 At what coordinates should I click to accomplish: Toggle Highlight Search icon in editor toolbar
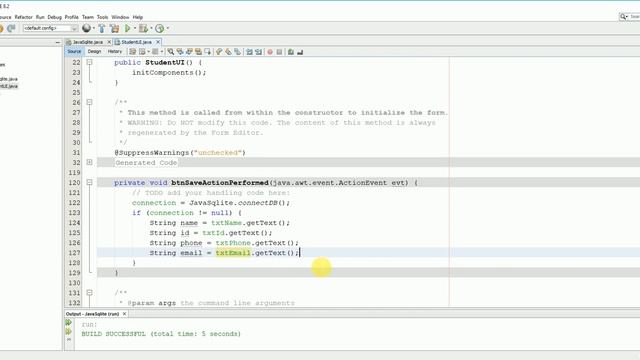click(198, 52)
